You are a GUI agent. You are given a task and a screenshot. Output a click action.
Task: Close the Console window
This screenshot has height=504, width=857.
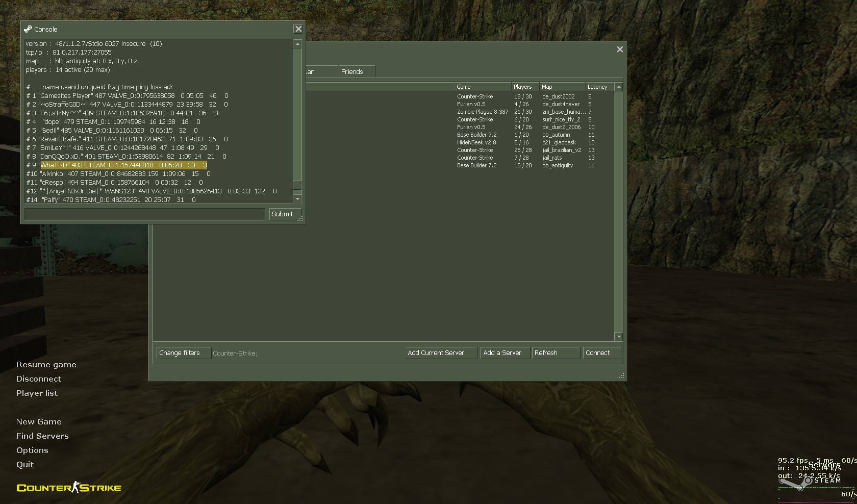[x=298, y=29]
